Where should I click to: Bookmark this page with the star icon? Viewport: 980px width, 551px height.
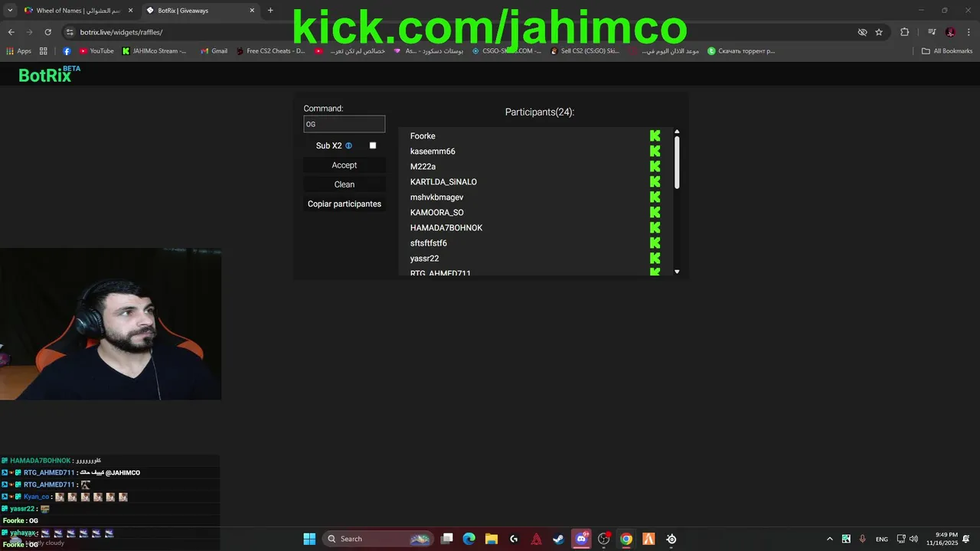coord(879,32)
